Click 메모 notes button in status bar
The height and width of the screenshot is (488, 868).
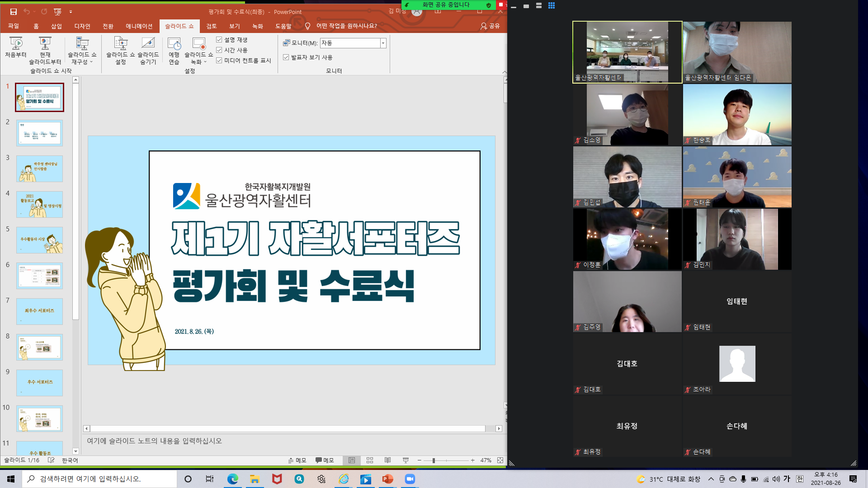(297, 460)
